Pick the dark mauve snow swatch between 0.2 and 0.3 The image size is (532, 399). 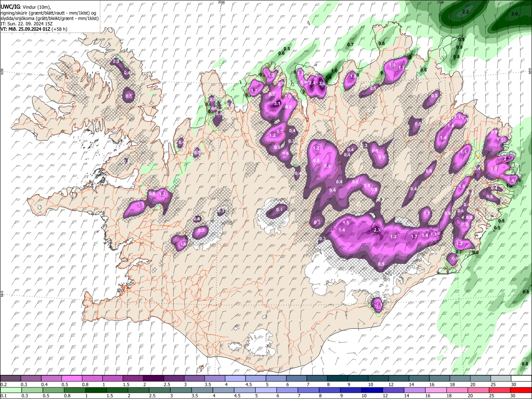tap(10, 379)
